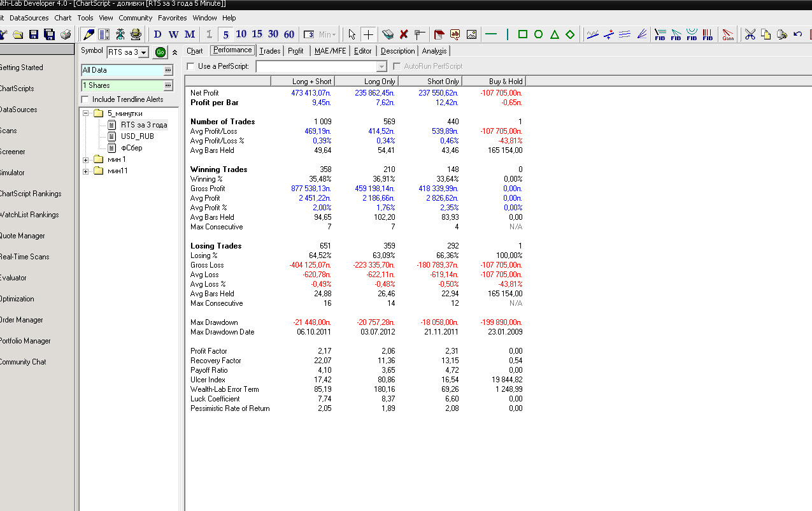This screenshot has height=511, width=812.
Task: Collapse the symbol panel with double chevron
Action: (x=175, y=52)
